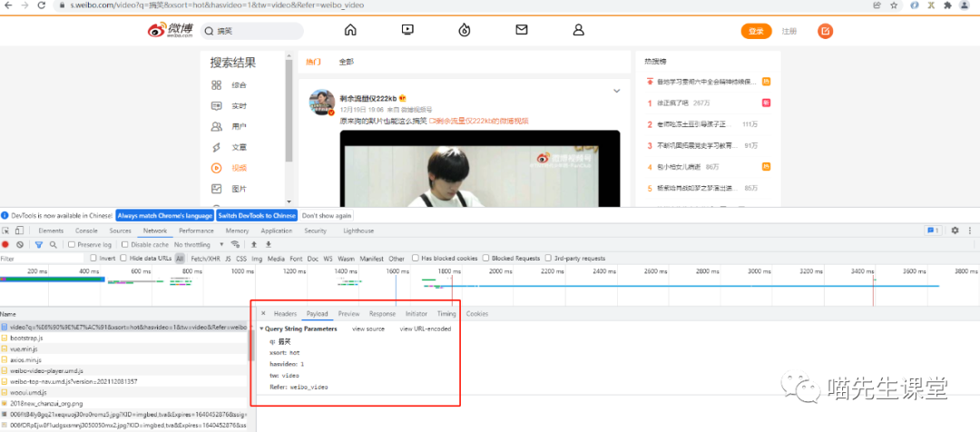This screenshot has width=980, height=432.
Task: Select the weibo-video-player.umd.js request
Action: (124, 371)
